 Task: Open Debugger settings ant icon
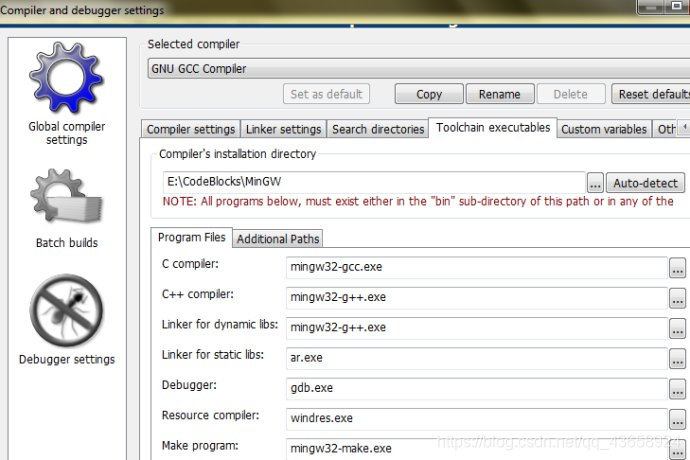tap(66, 310)
